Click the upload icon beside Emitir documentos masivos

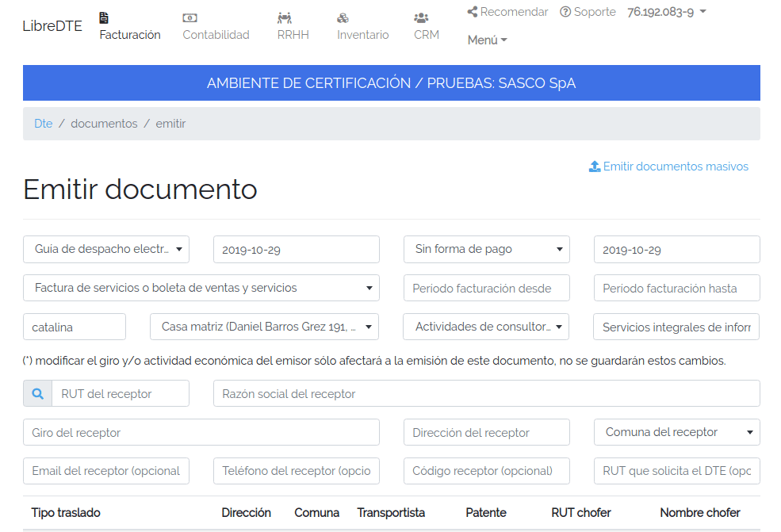tap(594, 166)
